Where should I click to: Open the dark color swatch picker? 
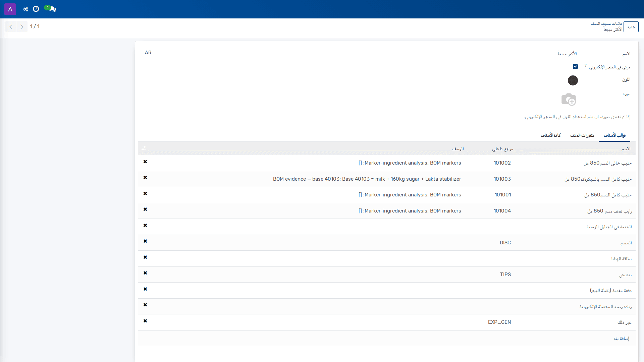tap(573, 80)
